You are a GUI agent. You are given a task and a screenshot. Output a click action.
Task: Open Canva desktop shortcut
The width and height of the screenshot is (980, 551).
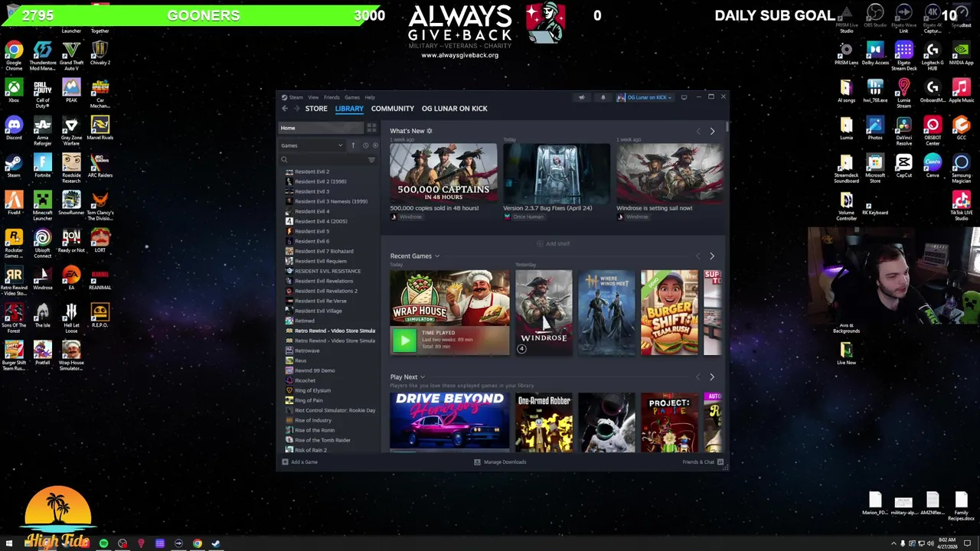[x=933, y=166]
